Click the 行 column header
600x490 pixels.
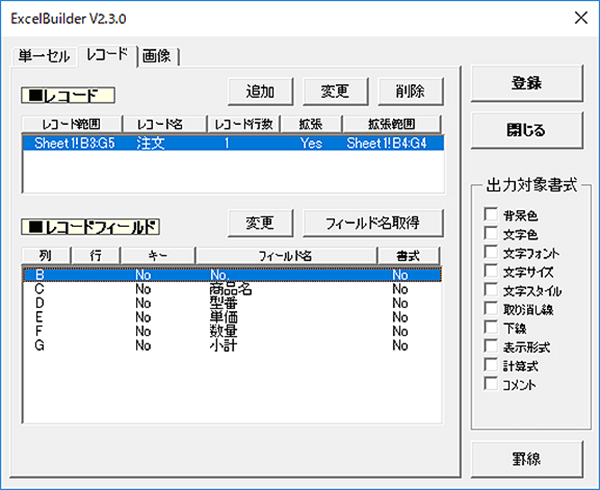[96, 256]
